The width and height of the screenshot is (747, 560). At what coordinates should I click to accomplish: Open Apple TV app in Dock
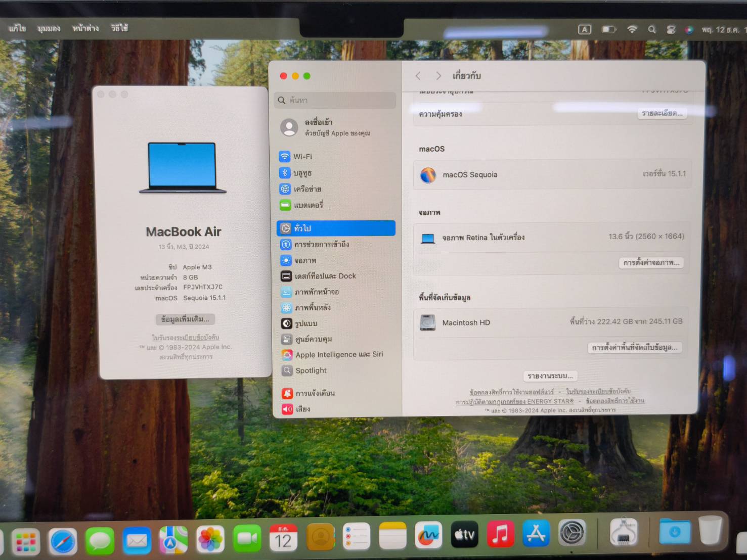(464, 535)
